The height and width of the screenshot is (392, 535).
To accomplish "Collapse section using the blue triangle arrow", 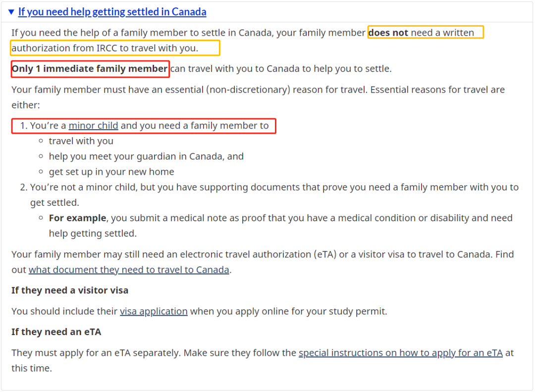I will click(11, 12).
